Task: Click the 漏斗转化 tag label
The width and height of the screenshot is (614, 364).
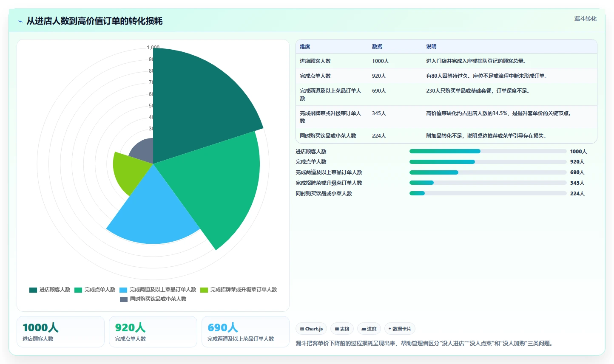Action: tap(585, 19)
